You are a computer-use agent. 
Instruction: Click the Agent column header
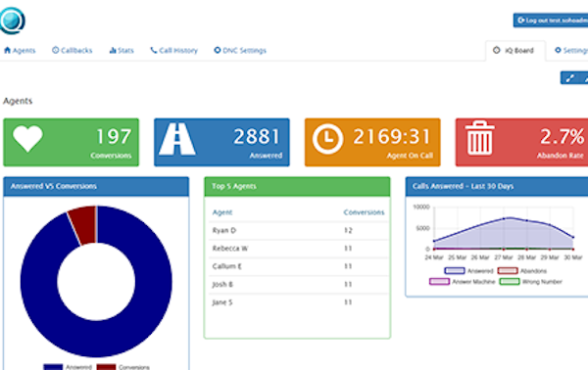(x=222, y=212)
